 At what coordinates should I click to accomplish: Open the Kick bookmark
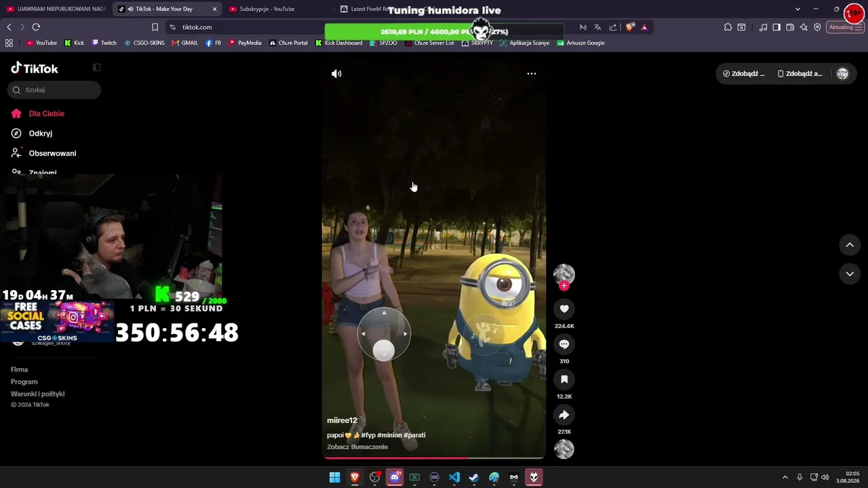tap(74, 43)
